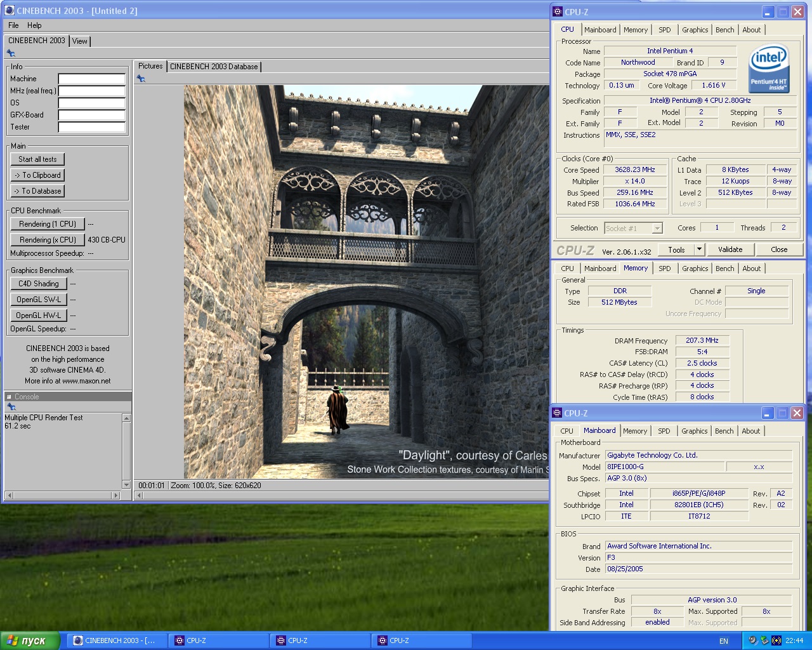Click the Console panel header icon
Image resolution: width=812 pixels, height=650 pixels.
[9, 397]
